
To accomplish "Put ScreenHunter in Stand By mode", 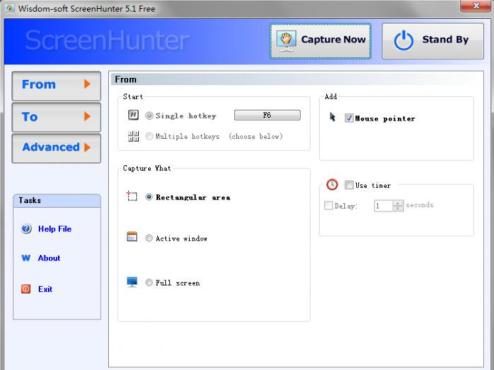I will click(x=433, y=41).
